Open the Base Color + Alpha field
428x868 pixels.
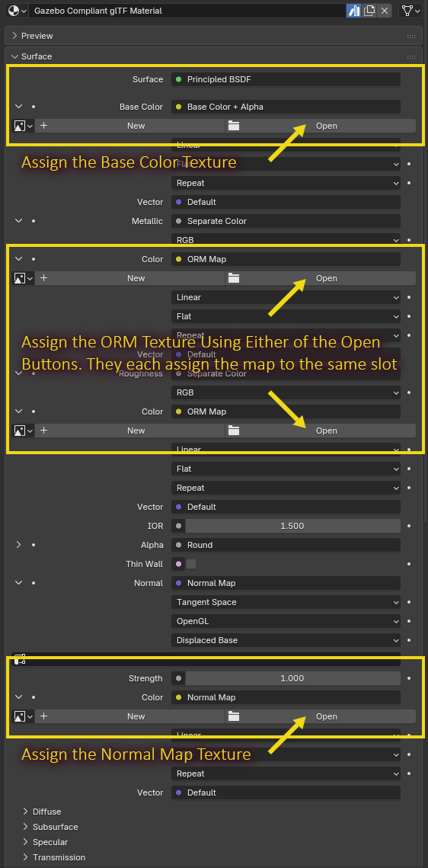click(286, 107)
